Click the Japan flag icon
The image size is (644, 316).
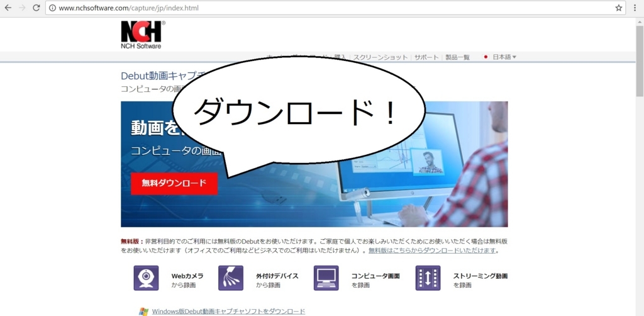[x=486, y=57]
